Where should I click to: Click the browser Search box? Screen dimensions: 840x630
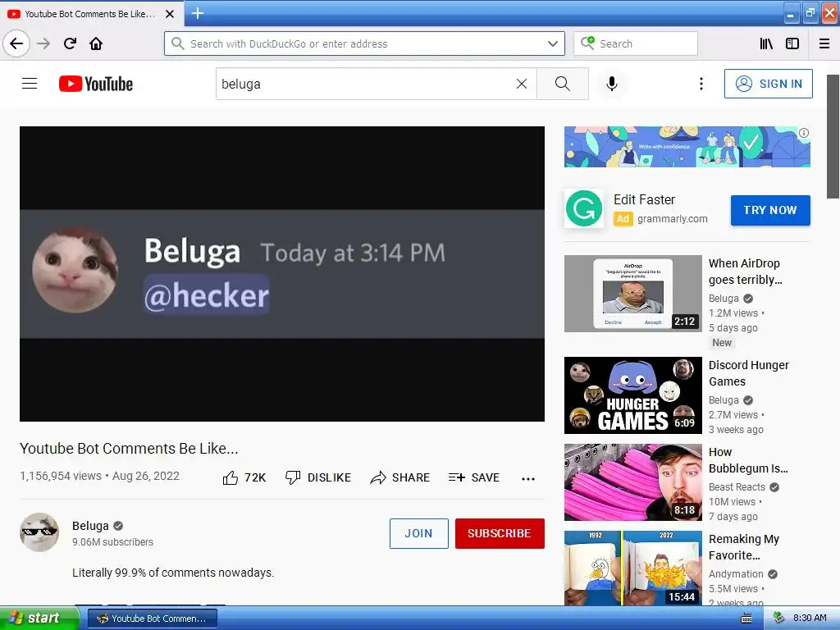636,43
